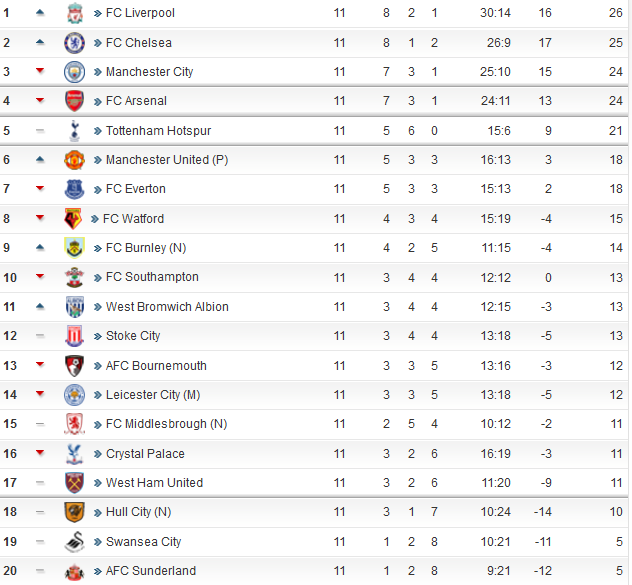Image resolution: width=632 pixels, height=585 pixels.
Task: Click the FC Chelsea club crest
Action: (x=75, y=43)
